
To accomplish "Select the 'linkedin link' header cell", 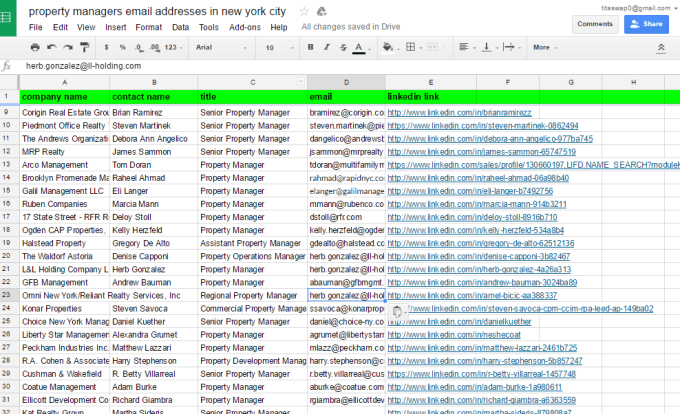I will click(431, 97).
